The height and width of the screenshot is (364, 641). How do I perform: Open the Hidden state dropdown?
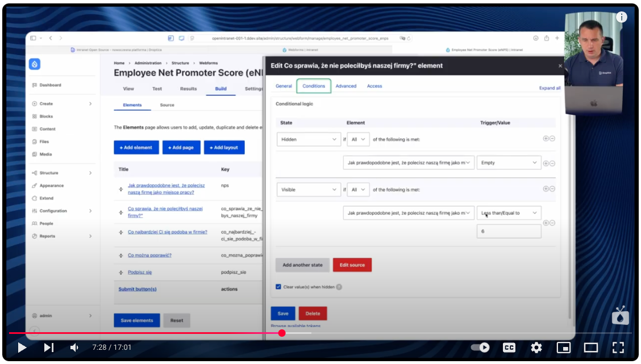pos(309,139)
